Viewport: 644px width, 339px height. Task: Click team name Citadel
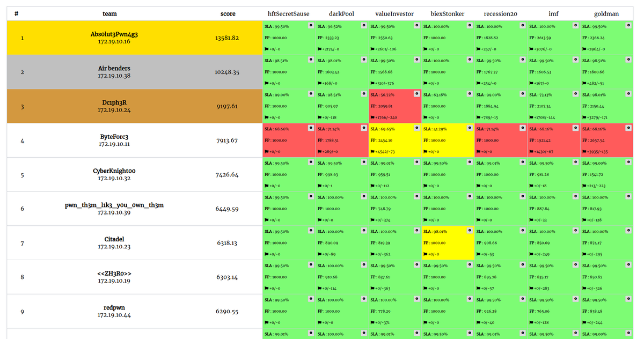(x=114, y=239)
